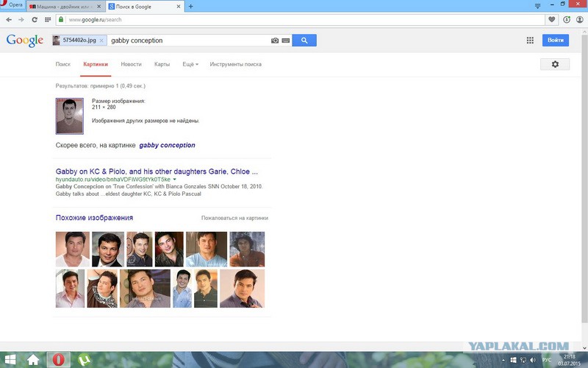
Task: Click the 5754402o.jpg uploaded image chip
Action: [x=79, y=40]
